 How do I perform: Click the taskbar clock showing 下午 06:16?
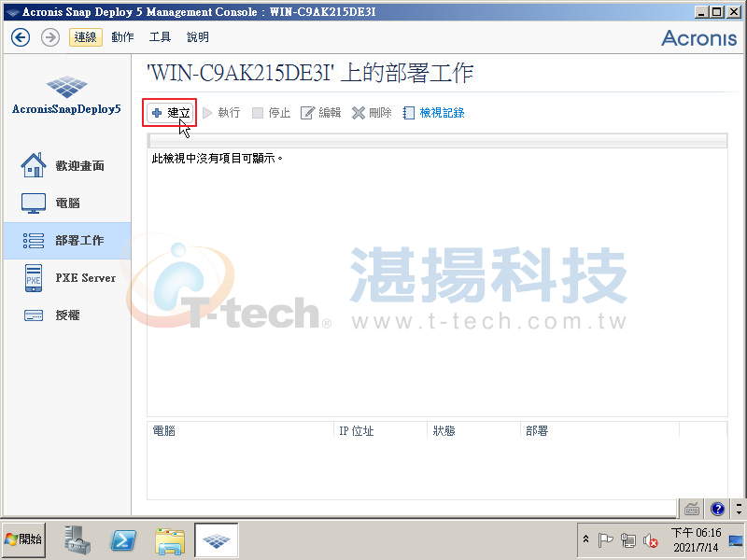(696, 539)
